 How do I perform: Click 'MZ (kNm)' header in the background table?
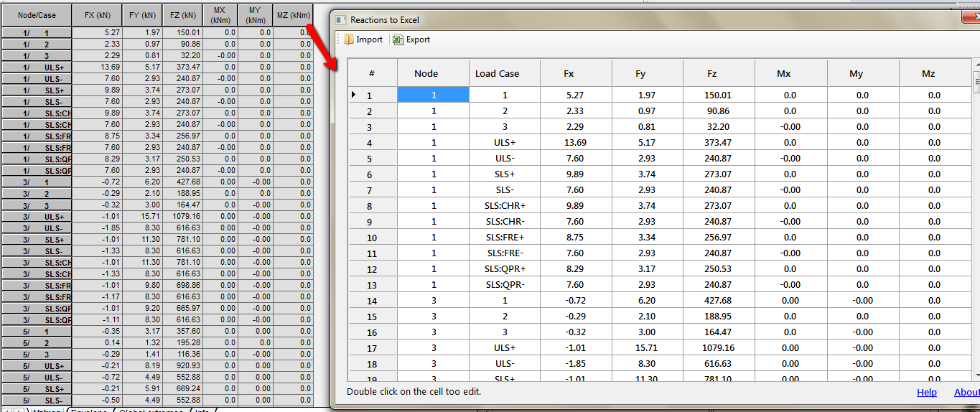pyautogui.click(x=293, y=15)
